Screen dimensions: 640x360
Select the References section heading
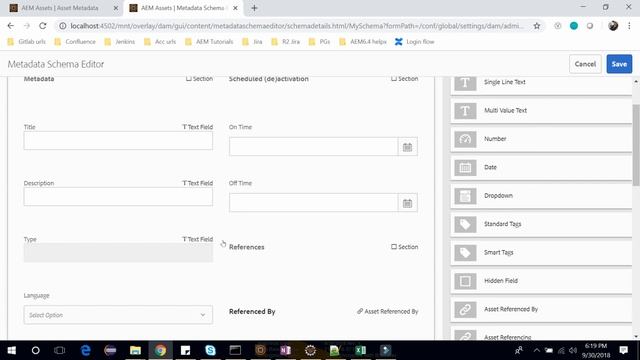247,247
